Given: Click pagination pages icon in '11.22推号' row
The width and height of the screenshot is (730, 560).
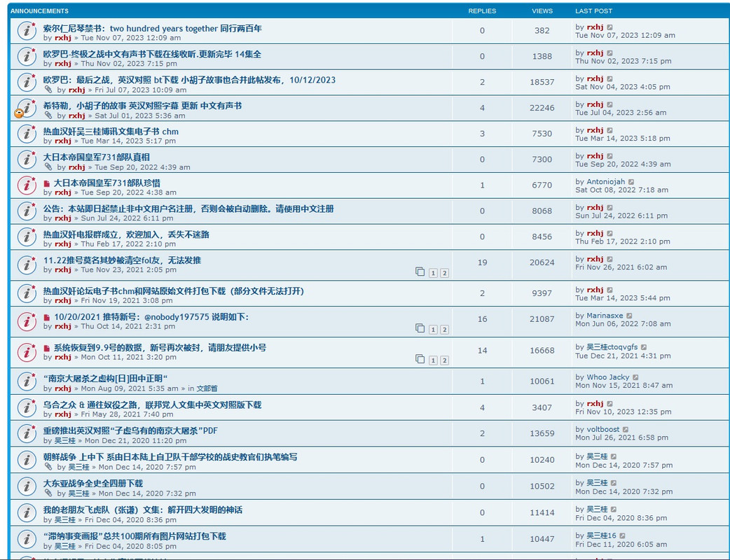Looking at the screenshot, I should 420,272.
